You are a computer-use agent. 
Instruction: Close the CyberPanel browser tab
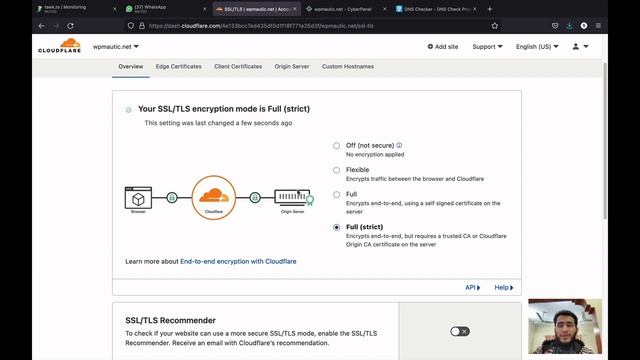(x=384, y=9)
